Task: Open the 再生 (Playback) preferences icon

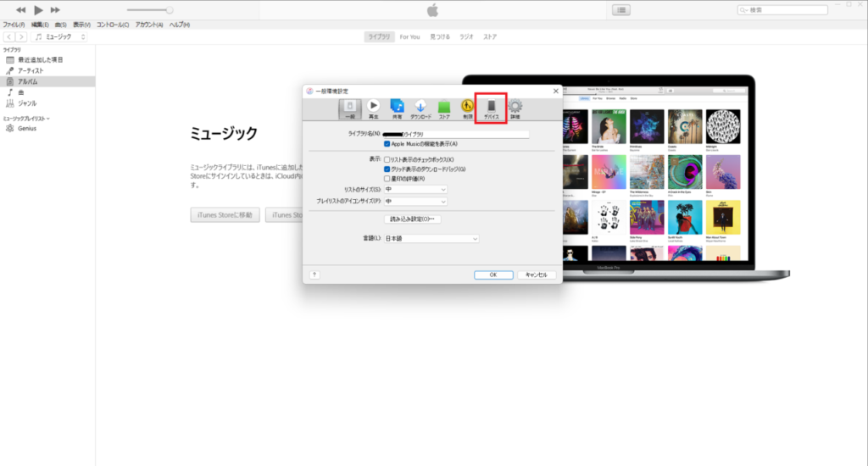Action: pos(374,109)
